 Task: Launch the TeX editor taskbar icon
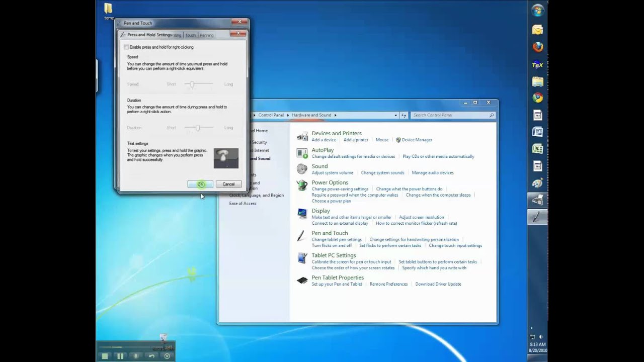tap(538, 64)
